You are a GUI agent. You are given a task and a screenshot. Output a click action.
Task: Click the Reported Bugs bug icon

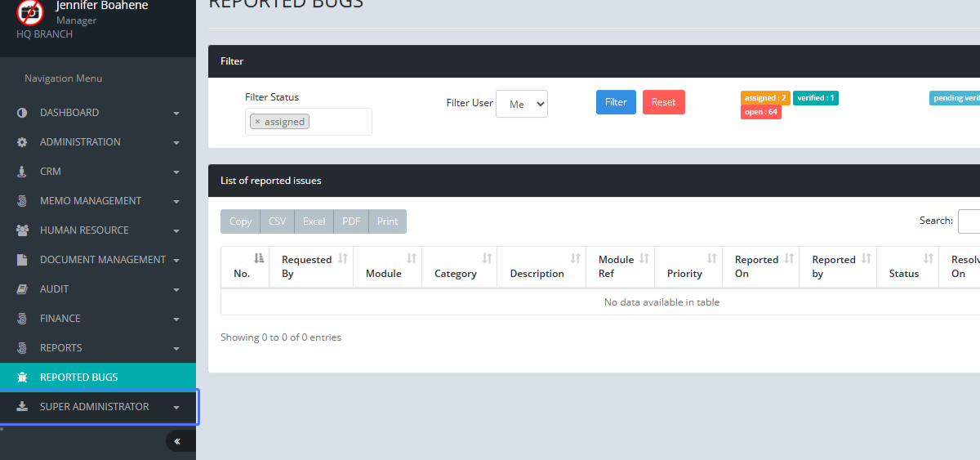(x=22, y=377)
